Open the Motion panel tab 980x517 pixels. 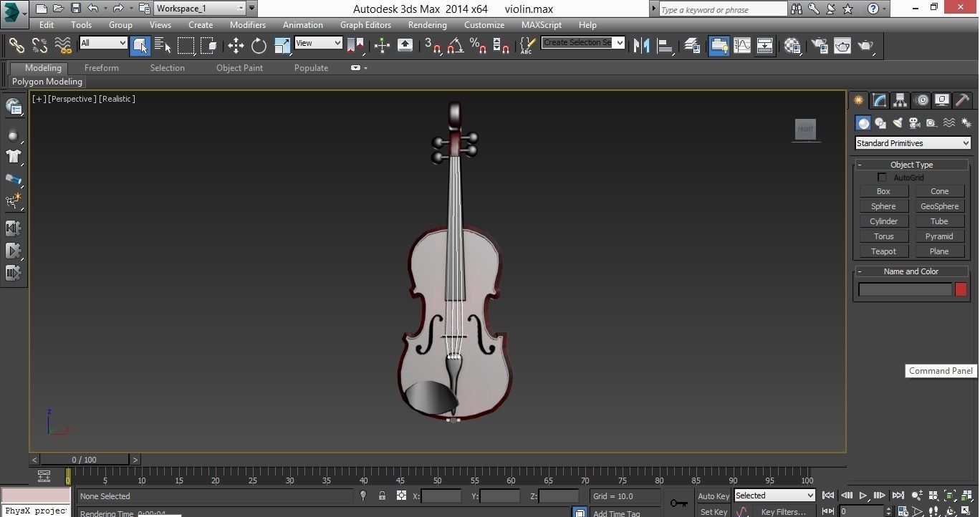(x=921, y=100)
